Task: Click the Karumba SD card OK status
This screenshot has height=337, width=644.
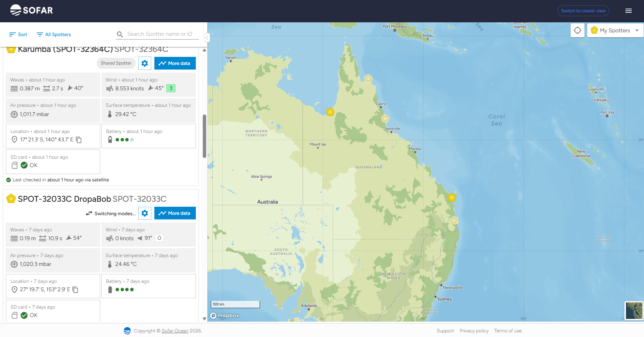Action: (x=29, y=165)
